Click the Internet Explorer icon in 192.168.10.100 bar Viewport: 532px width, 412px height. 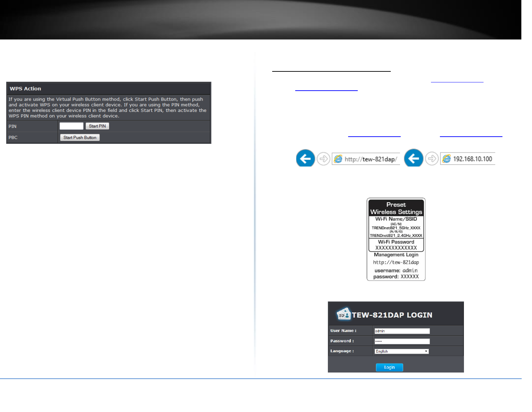coord(446,158)
